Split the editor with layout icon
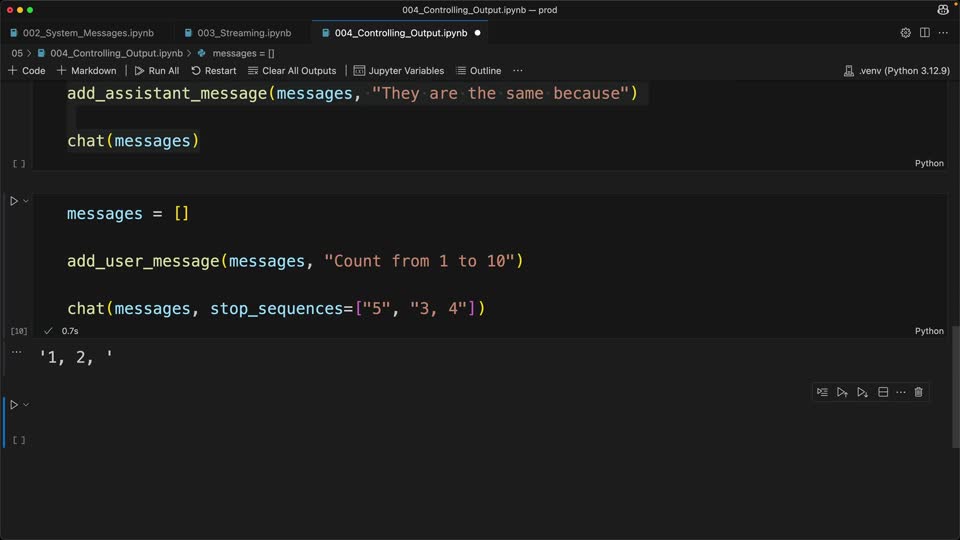Screen dimensions: 960x540 [x=924, y=33]
